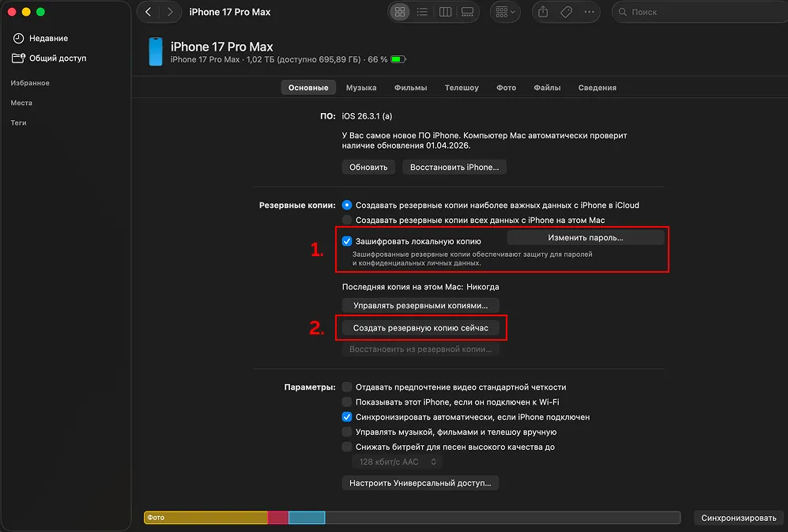Screen dimensions: 788x532
Task: Toggle Зашифровать локальную копию checkbox
Action: [347, 241]
